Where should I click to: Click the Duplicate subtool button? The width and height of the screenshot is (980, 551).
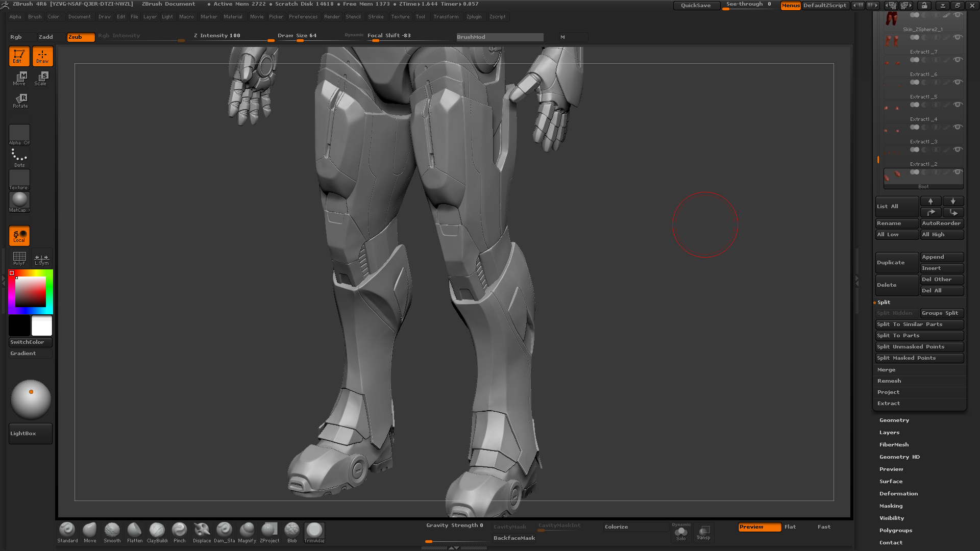[x=897, y=263]
